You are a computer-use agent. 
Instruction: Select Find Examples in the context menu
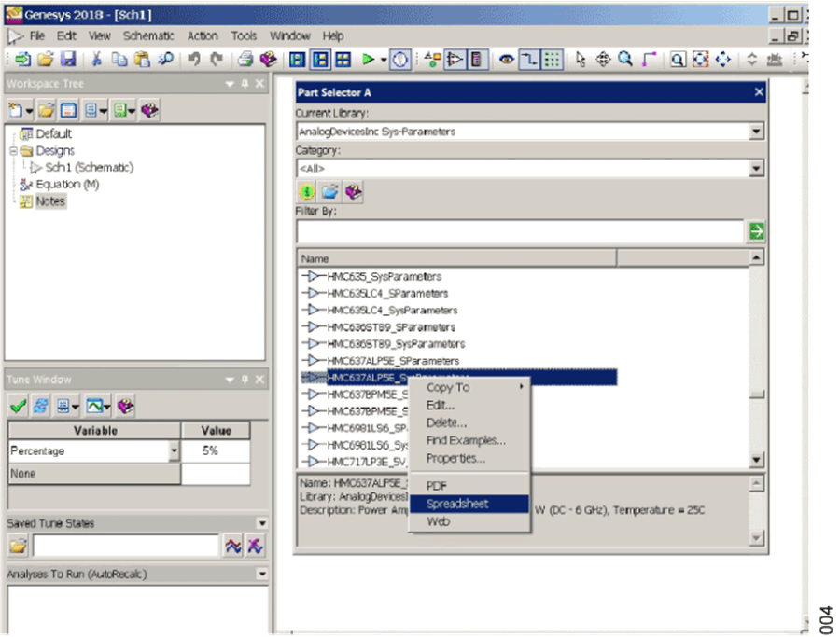[467, 440]
